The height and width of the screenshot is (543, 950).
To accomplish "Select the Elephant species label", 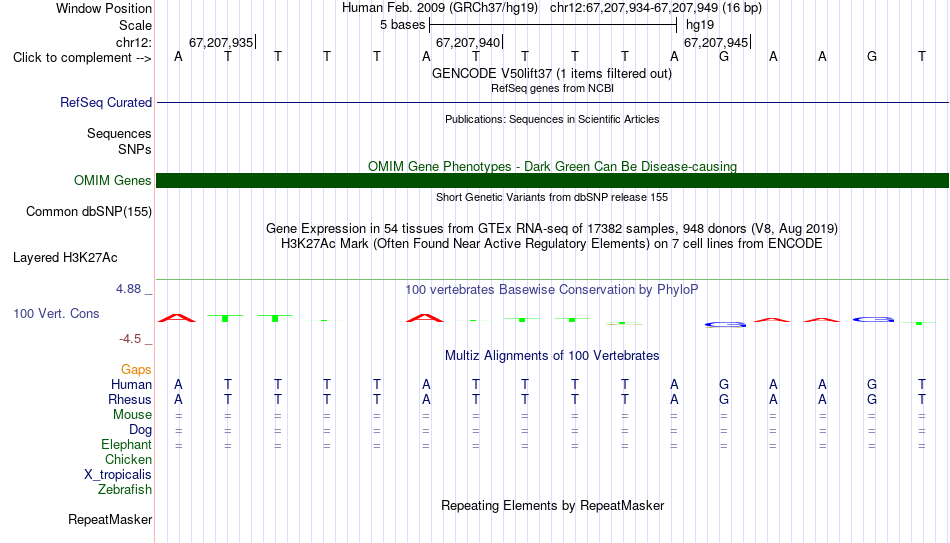I will (126, 445).
